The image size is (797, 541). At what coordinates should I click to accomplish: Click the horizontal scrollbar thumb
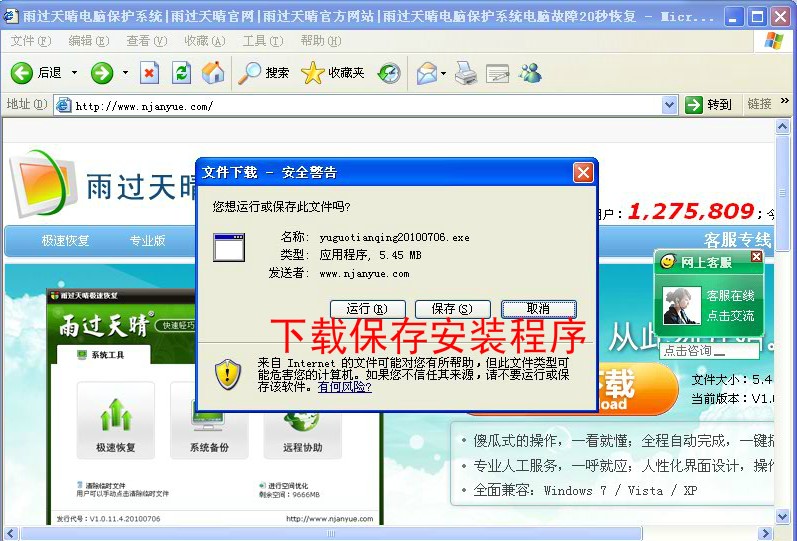tap(331, 533)
